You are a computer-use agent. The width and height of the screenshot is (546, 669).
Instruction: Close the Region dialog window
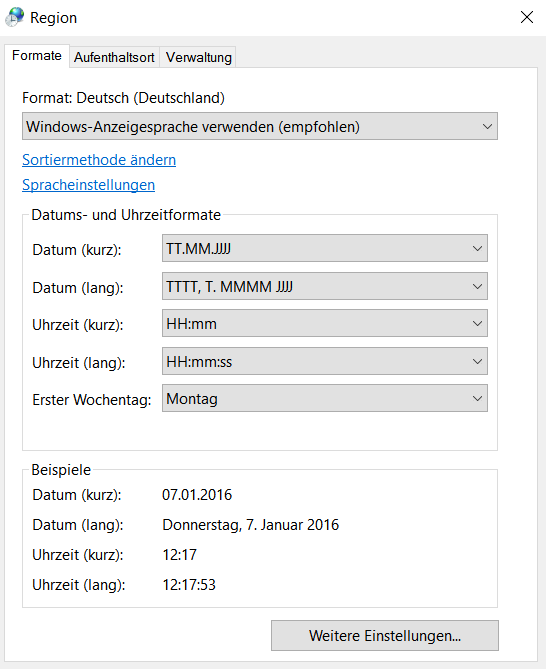click(x=527, y=17)
